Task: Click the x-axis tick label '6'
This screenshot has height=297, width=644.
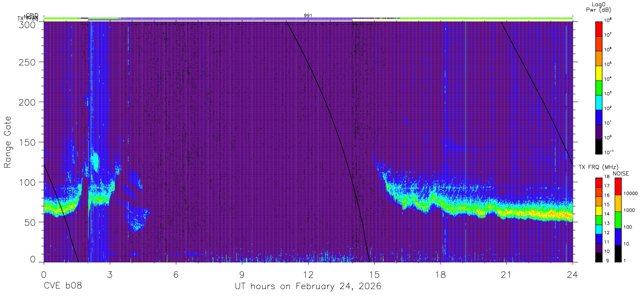Action: (x=176, y=274)
